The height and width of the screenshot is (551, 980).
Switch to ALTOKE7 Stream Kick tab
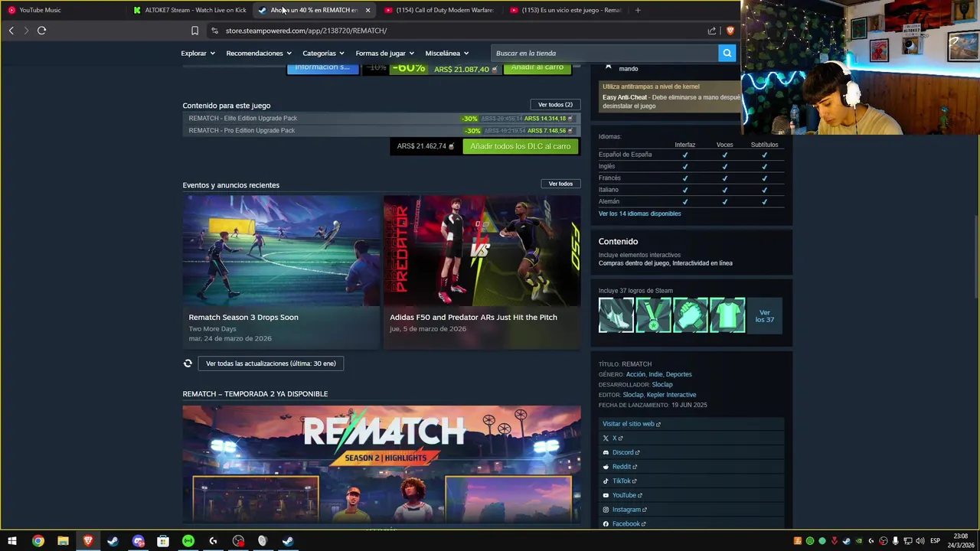point(188,10)
